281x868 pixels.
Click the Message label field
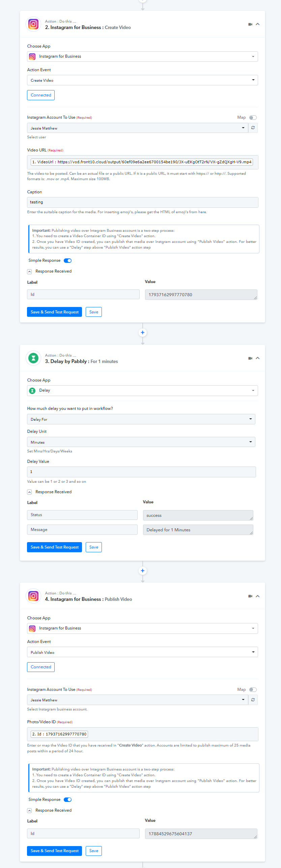82,530
